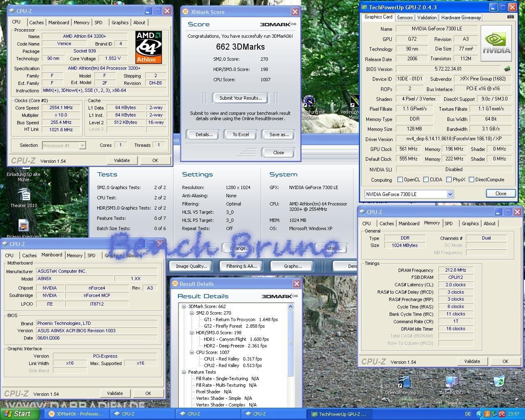The height and width of the screenshot is (420, 525).
Task: Switch to Sensors tab in GPU-Z
Action: coord(404,18)
